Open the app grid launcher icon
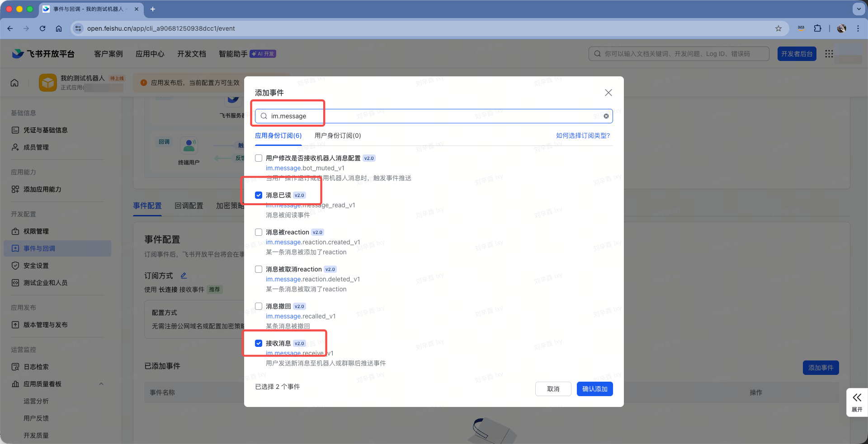The height and width of the screenshot is (444, 868). click(829, 54)
